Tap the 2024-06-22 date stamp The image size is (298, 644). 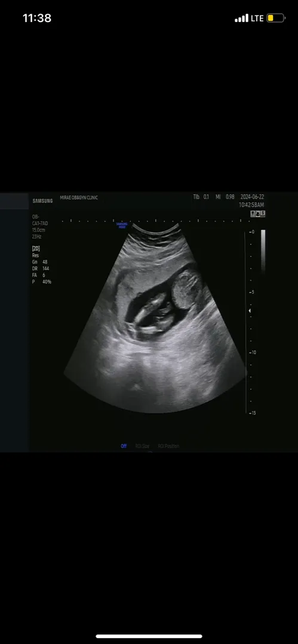point(252,197)
